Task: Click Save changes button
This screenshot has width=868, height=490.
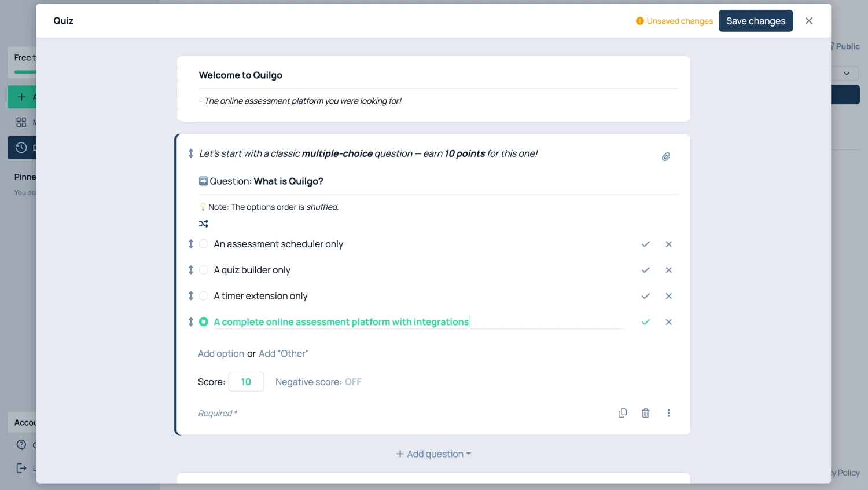Action: pos(755,21)
